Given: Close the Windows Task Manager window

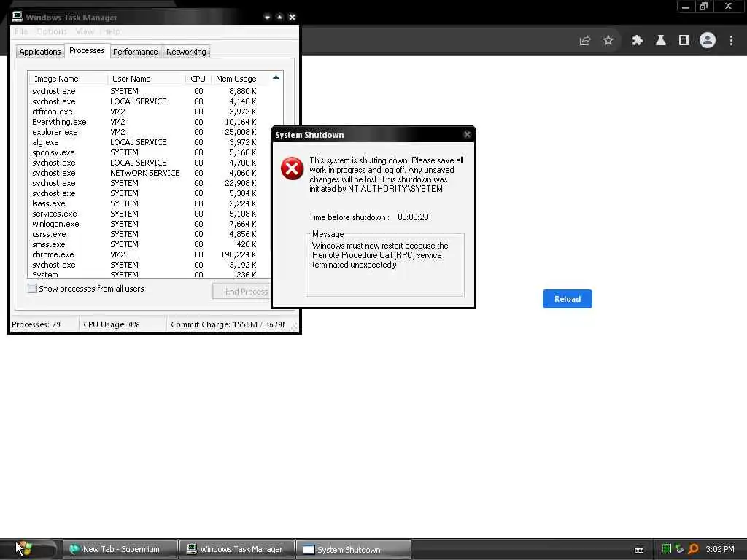Looking at the screenshot, I should [x=292, y=17].
